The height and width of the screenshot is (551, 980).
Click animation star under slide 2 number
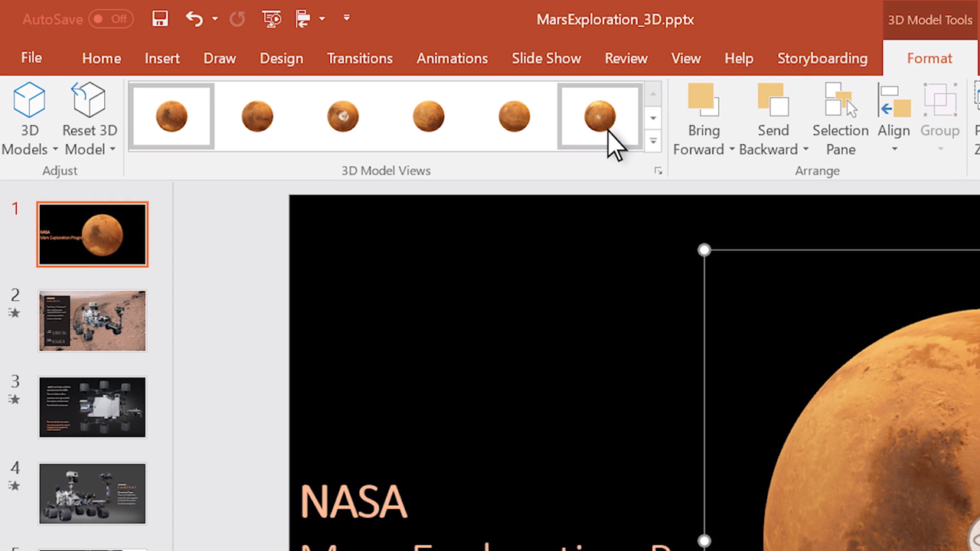[x=14, y=313]
